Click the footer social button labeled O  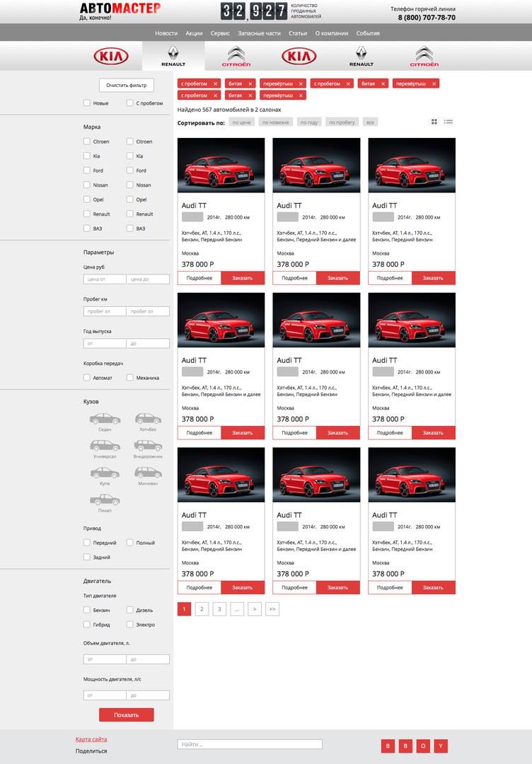point(423,746)
